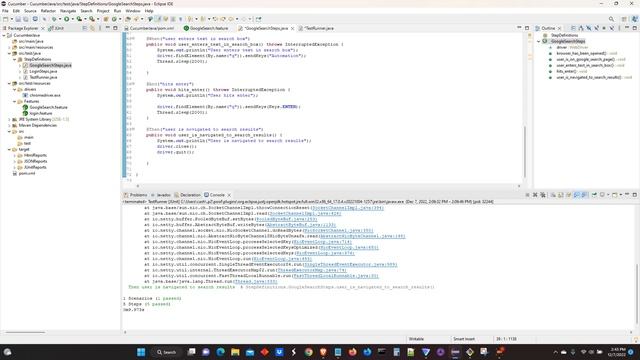This screenshot has width=640, height=360.
Task: Click Search box on Windows taskbar
Action: 166,352
